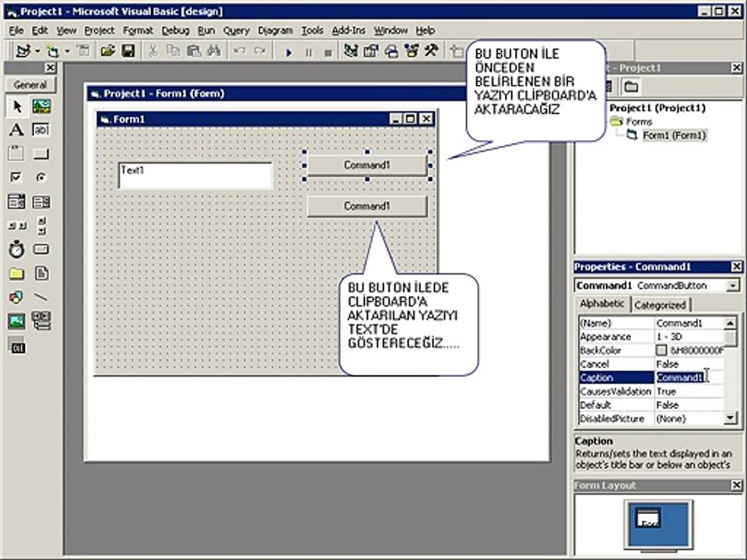The height and width of the screenshot is (560, 747).
Task: Open the Add Form dropdown arrow
Action: pos(67,51)
